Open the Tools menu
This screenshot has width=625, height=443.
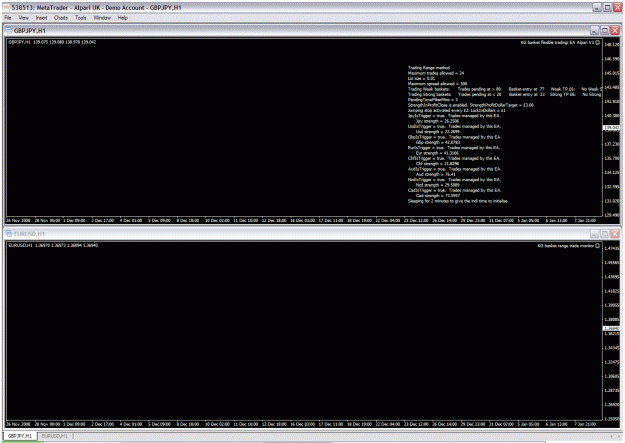tap(81, 18)
